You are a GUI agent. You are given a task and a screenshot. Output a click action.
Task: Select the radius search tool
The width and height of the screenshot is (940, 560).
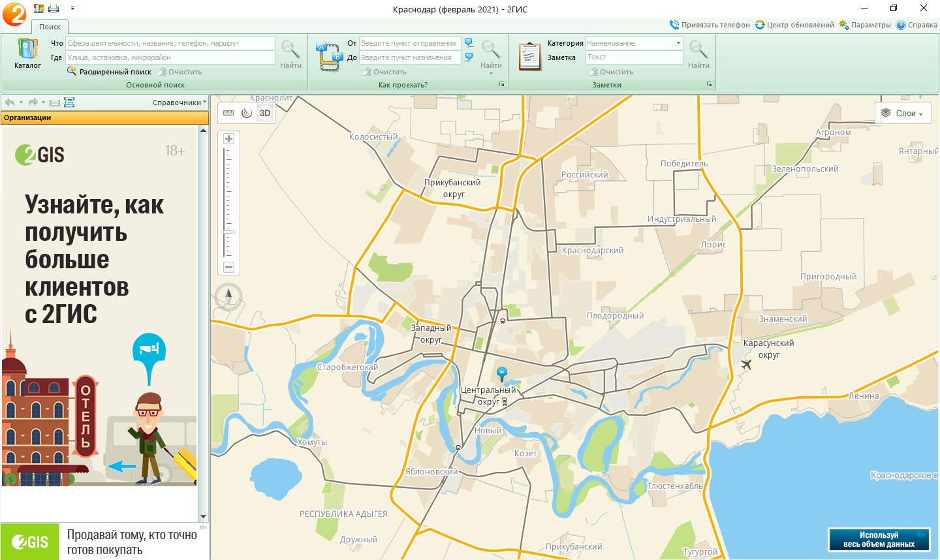[246, 113]
